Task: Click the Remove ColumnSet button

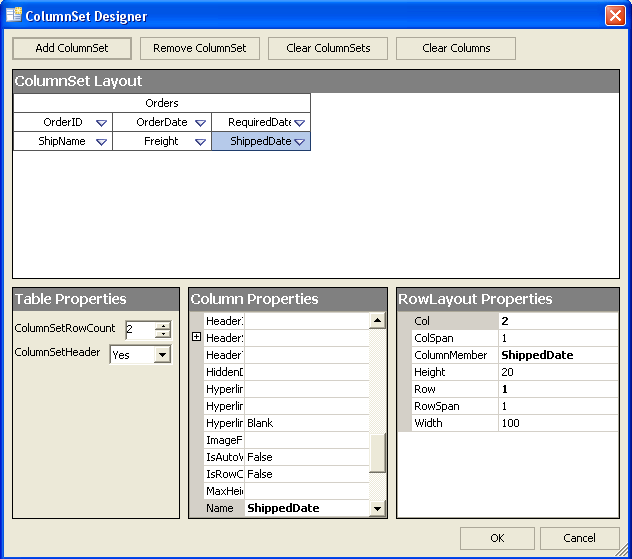Action: click(x=200, y=48)
